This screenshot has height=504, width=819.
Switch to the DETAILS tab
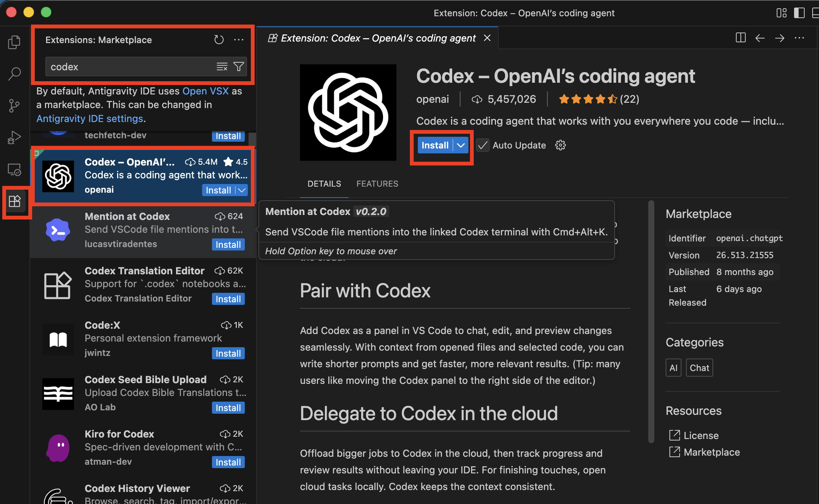tap(324, 184)
